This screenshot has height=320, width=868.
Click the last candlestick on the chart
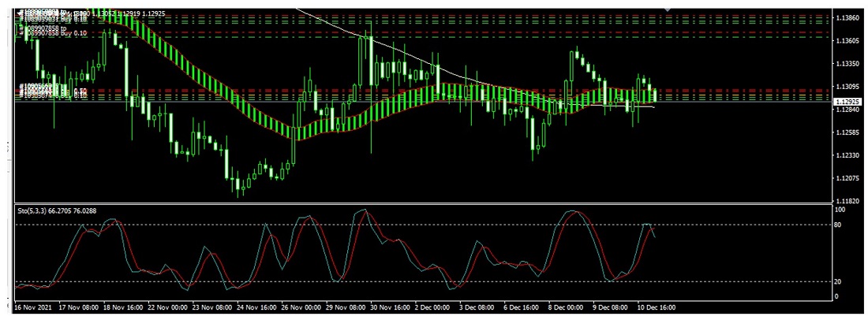point(655,93)
